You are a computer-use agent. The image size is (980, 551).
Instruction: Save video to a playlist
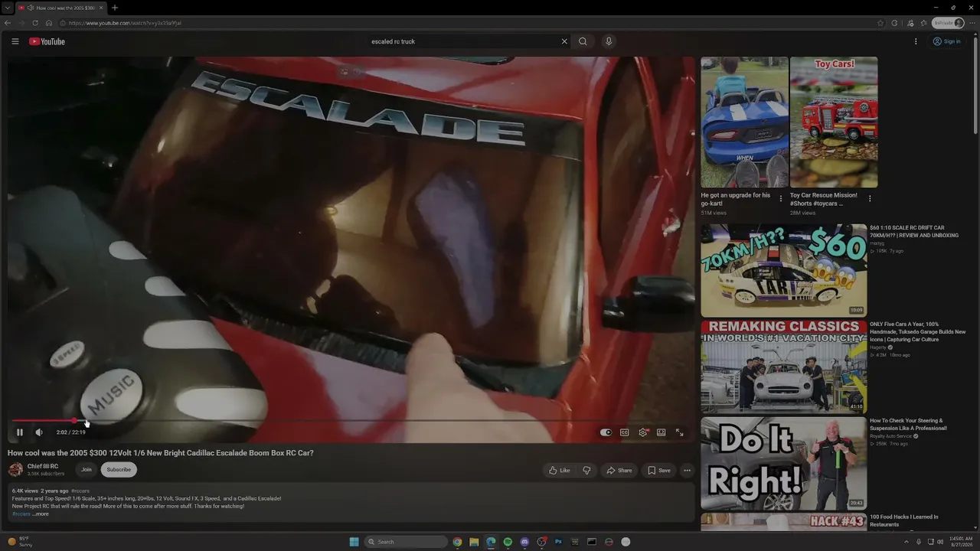pyautogui.click(x=659, y=471)
